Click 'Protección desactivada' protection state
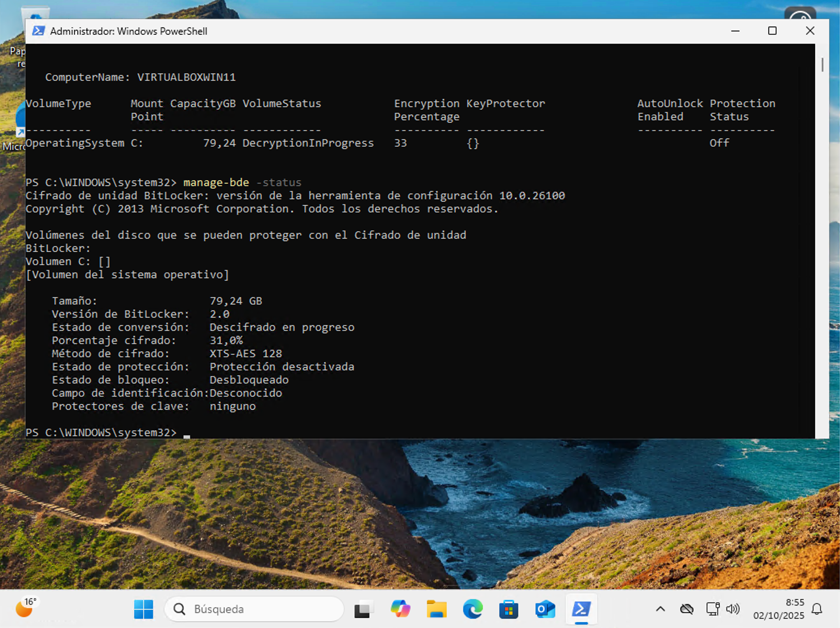The width and height of the screenshot is (840, 628). (282, 367)
